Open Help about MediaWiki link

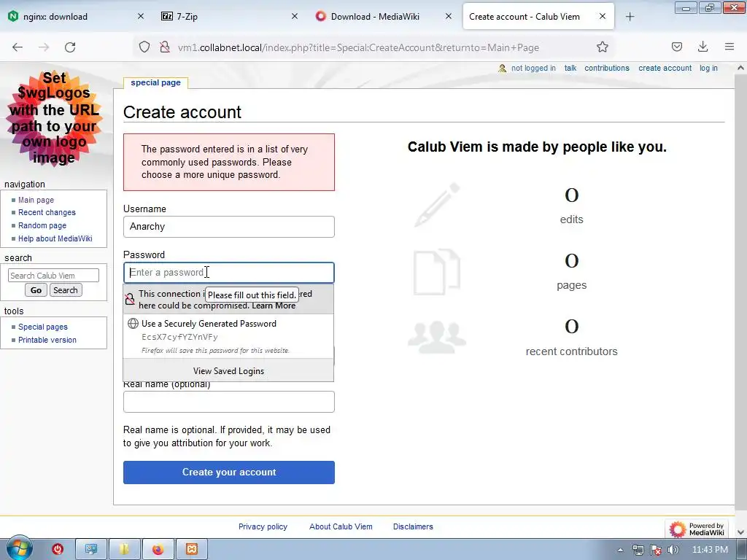(x=55, y=238)
